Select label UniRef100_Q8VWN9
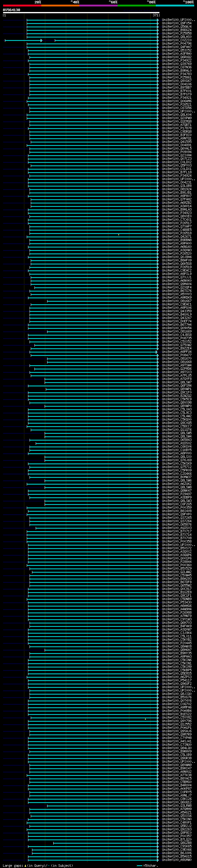197x868 pixels. coord(177,765)
